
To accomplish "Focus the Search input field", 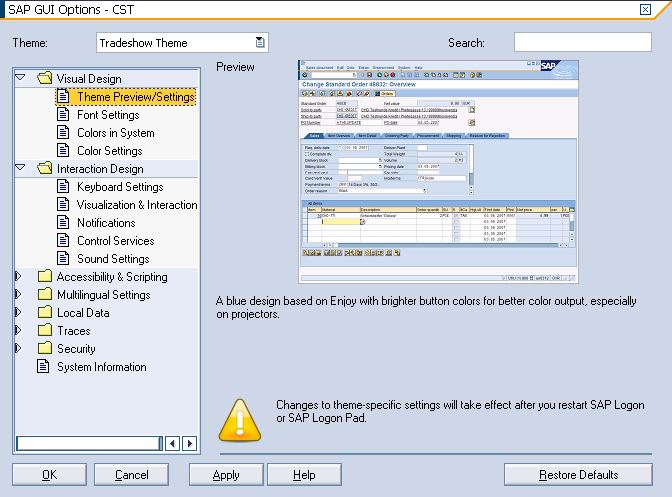I will click(582, 42).
